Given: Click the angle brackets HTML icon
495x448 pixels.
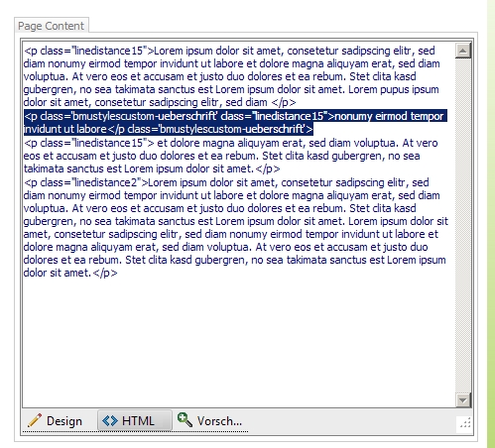Looking at the screenshot, I should click(x=110, y=421).
